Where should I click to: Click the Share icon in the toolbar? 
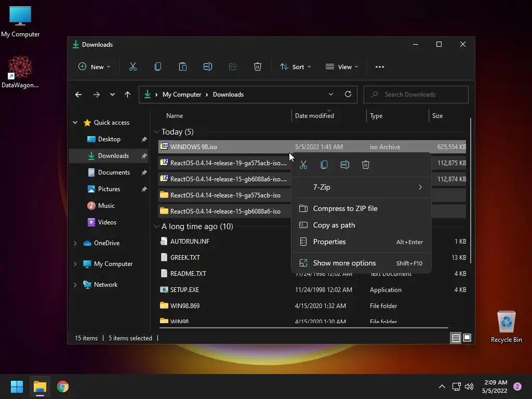tap(233, 67)
